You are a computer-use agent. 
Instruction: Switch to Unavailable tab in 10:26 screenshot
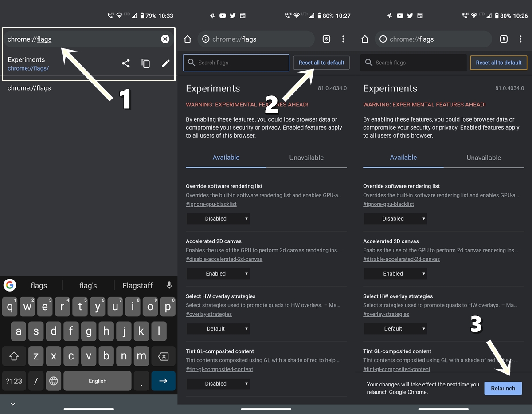pos(484,158)
